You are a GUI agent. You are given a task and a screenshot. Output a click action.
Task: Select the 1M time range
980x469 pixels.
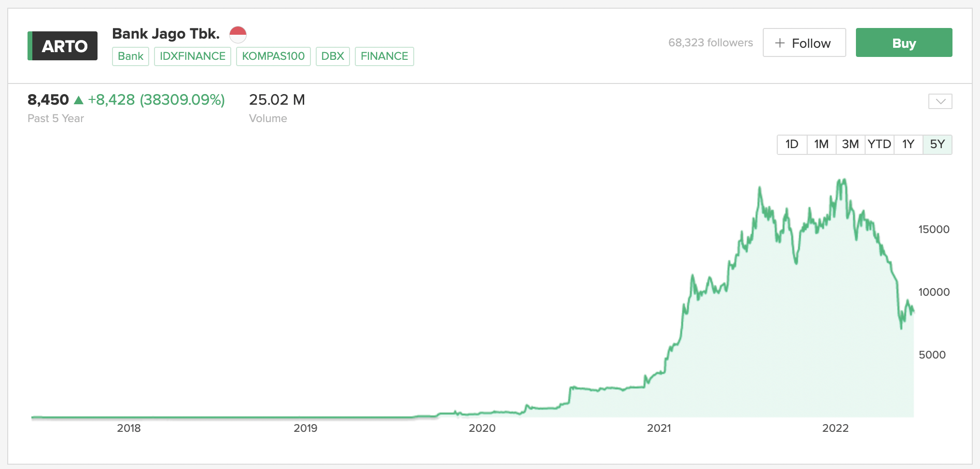click(821, 144)
